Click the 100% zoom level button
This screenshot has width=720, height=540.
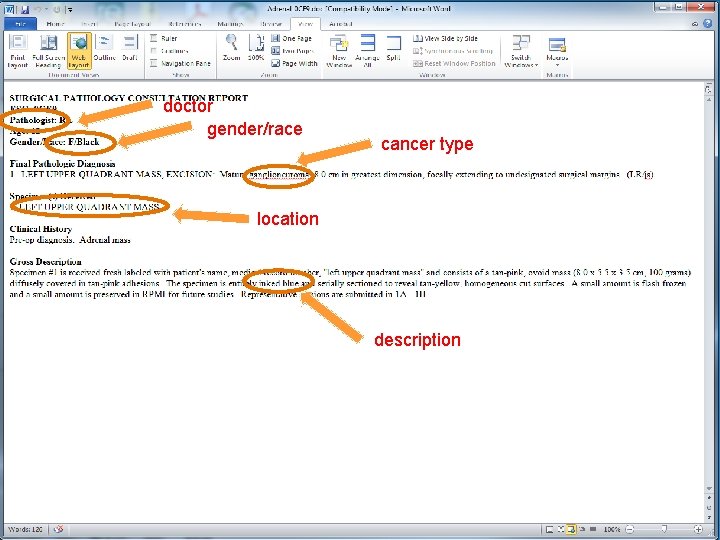(612, 529)
